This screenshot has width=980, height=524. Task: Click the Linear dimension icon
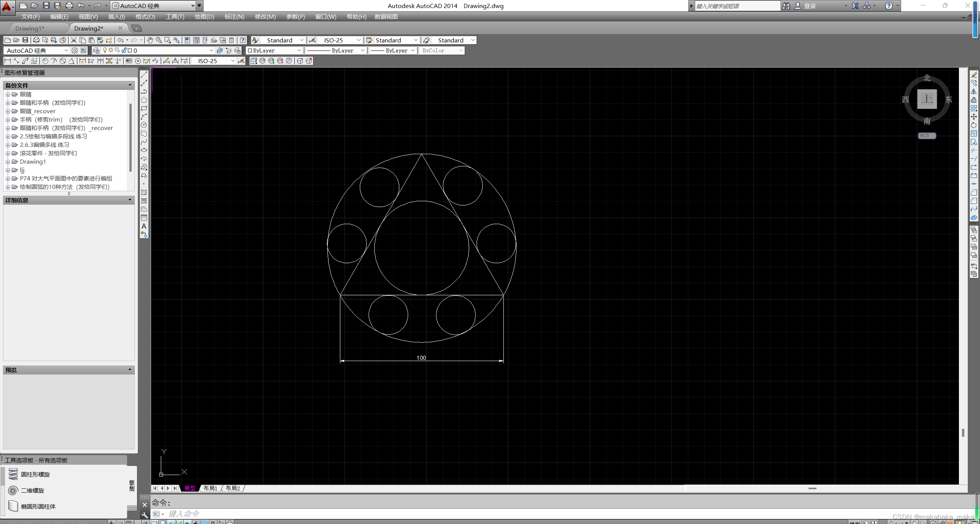click(7, 61)
